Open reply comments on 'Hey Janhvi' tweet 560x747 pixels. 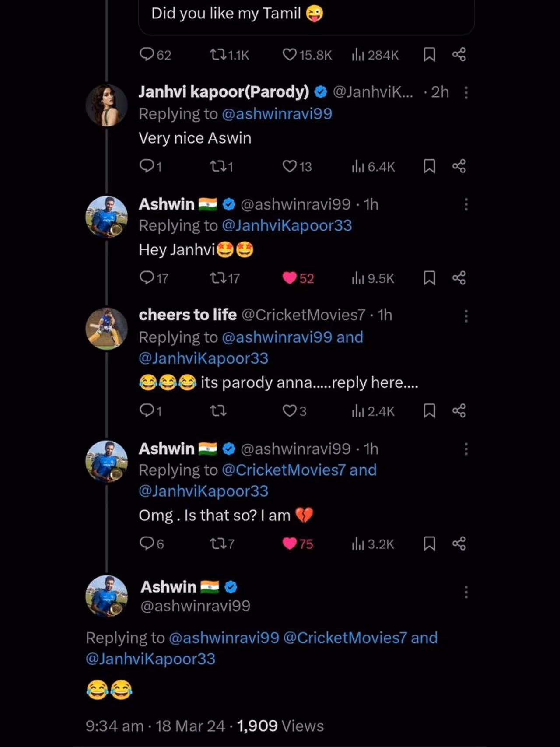(x=147, y=278)
